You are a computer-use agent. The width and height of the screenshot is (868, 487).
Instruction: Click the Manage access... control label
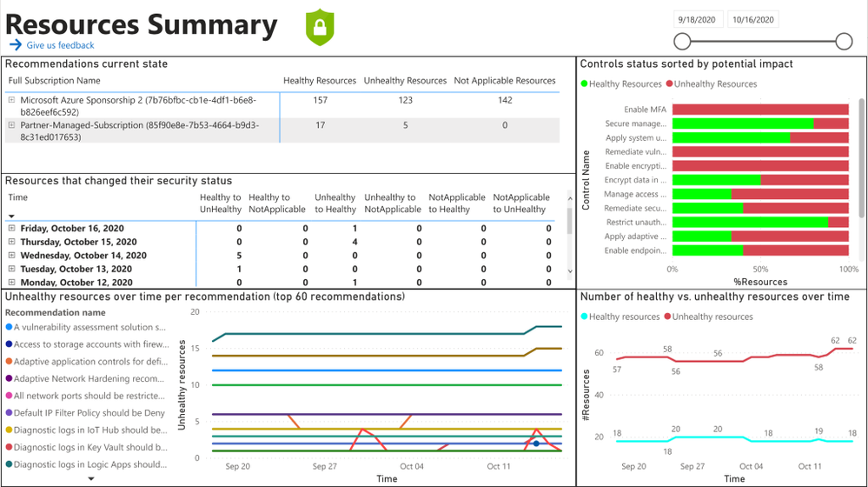(x=635, y=194)
